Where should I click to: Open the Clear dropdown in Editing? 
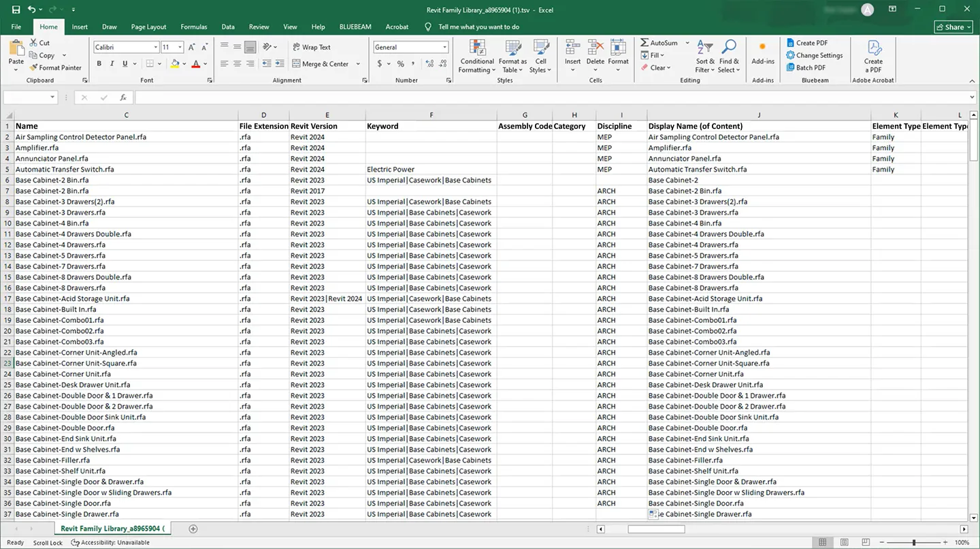click(x=656, y=67)
